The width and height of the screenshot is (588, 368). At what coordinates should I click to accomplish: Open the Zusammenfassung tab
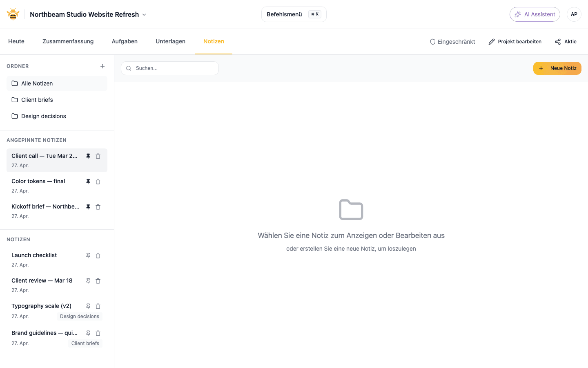tap(68, 41)
